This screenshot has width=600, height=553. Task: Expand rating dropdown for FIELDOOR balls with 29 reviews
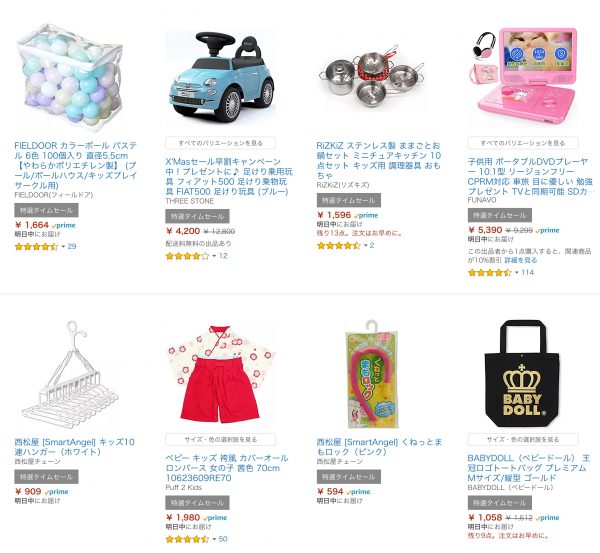[63, 246]
